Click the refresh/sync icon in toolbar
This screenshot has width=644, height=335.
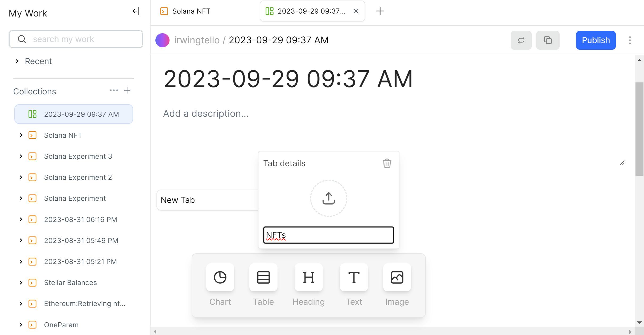(521, 40)
